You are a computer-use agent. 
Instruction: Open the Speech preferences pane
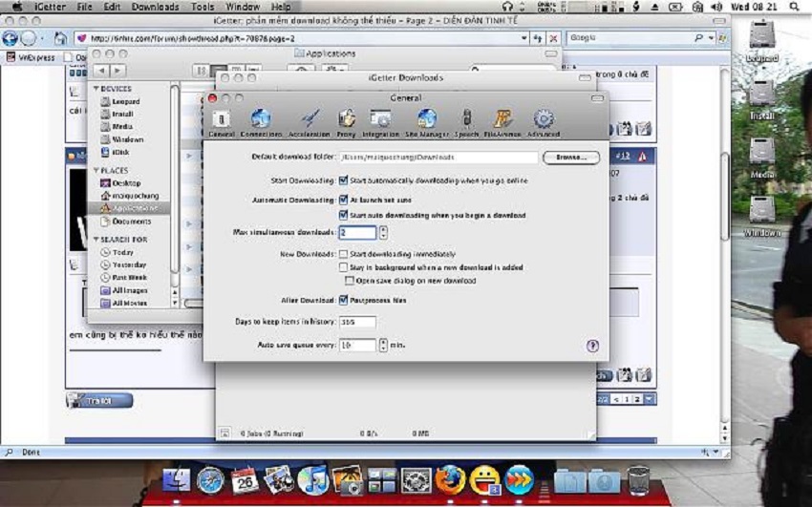pyautogui.click(x=466, y=123)
